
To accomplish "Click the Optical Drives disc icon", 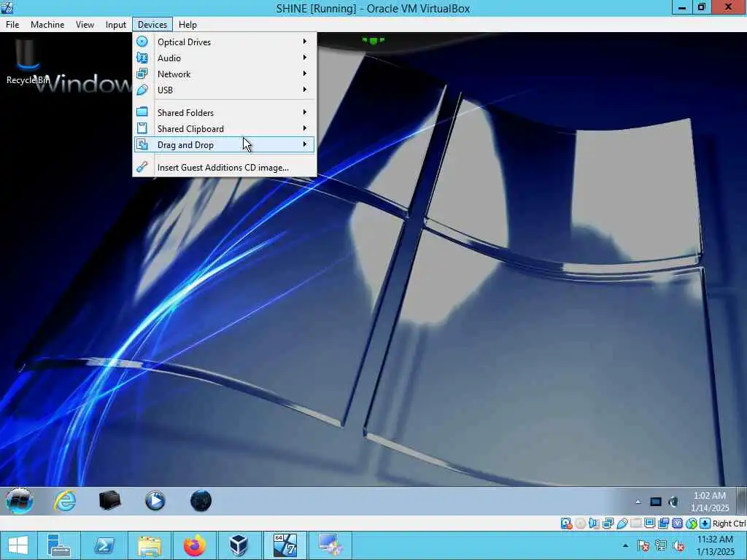I will (142, 42).
